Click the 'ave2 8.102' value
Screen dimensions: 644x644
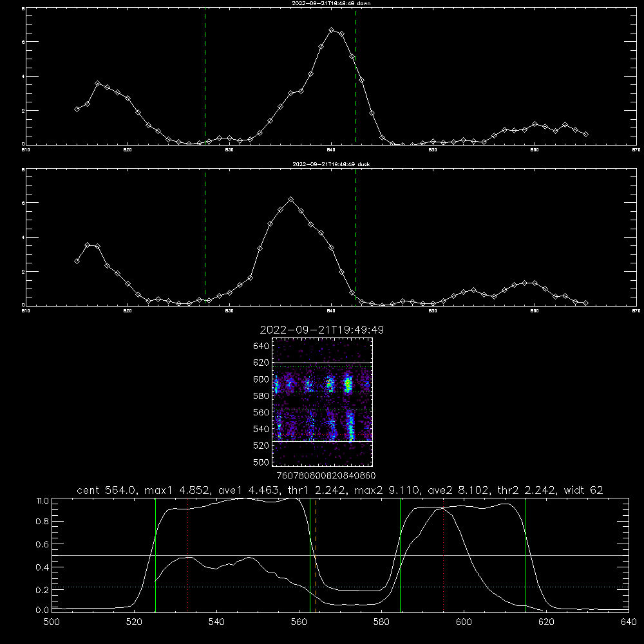[459, 490]
